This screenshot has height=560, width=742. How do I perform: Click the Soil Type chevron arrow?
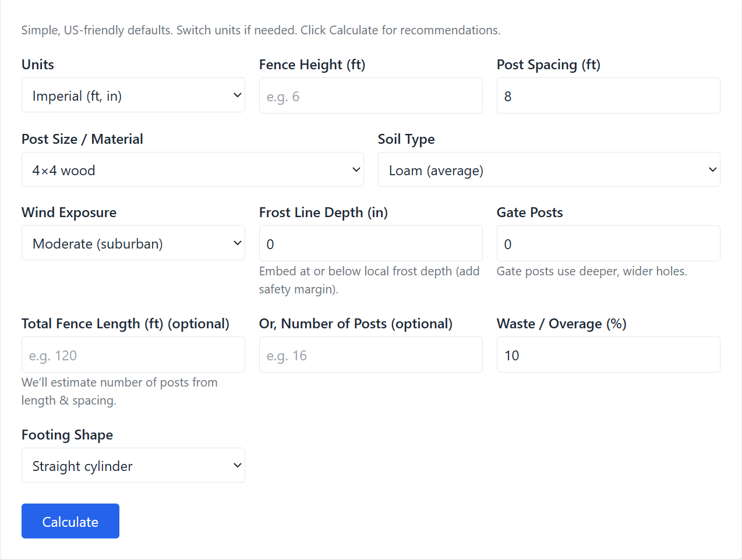(712, 170)
